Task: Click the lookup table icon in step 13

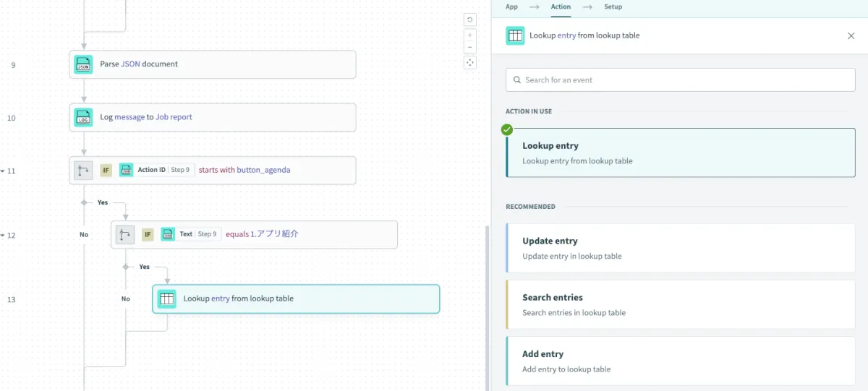Action: point(167,298)
